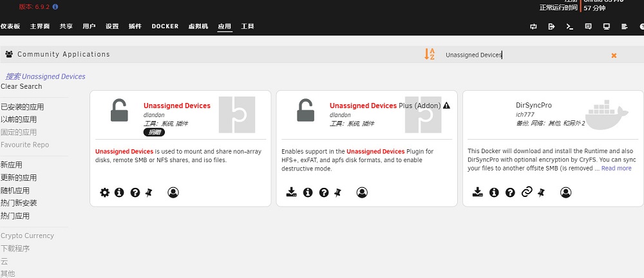Open the 设置 settings tab
Screen dimensions: 644x278
click(x=112, y=26)
